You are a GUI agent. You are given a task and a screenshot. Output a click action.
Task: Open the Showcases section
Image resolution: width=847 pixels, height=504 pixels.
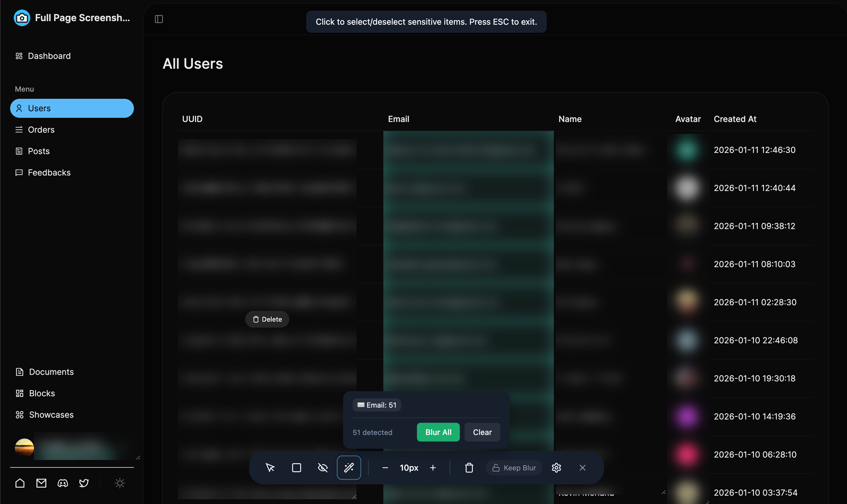(51, 415)
